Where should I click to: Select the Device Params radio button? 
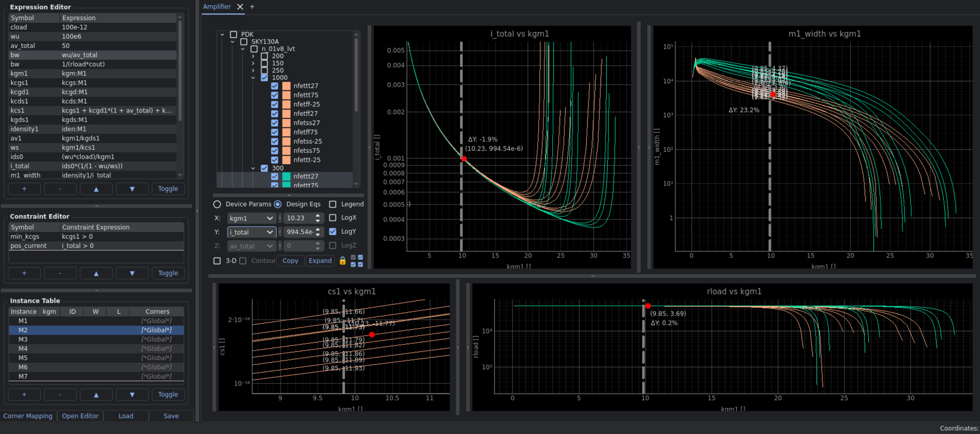[217, 204]
